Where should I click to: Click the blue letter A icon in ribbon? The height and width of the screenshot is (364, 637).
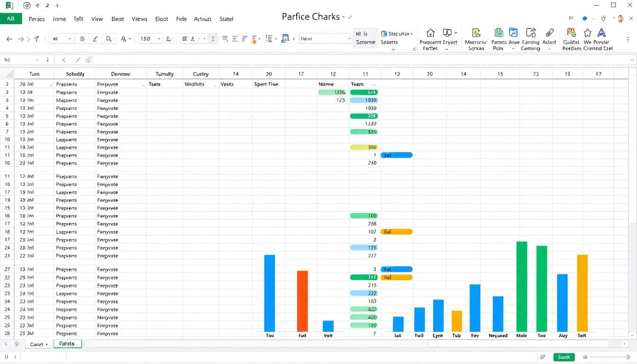601,32
